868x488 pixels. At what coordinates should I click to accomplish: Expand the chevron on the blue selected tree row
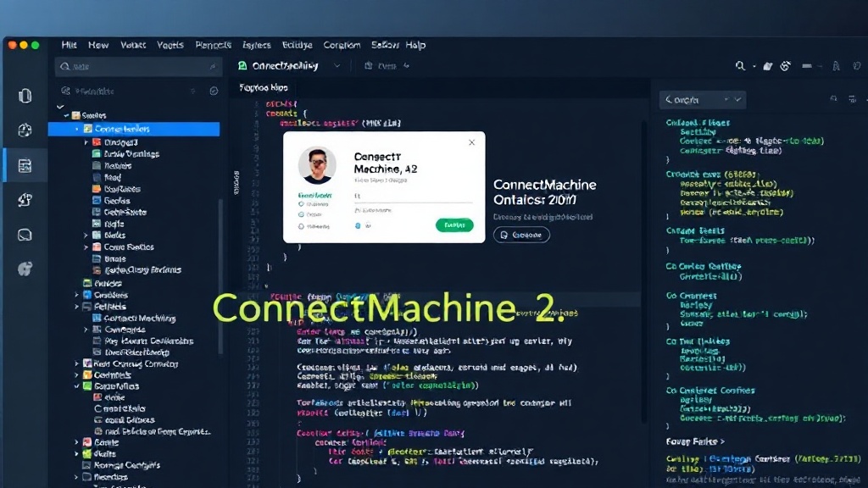(x=77, y=129)
